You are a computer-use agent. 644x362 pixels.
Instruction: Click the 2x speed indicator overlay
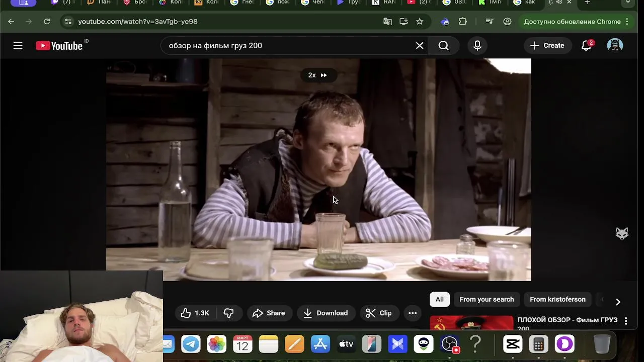pos(317,75)
